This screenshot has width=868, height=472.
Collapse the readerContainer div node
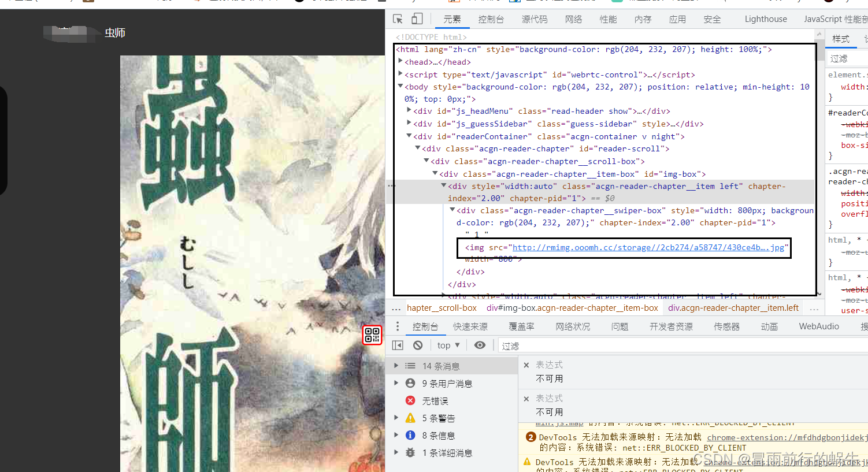409,136
